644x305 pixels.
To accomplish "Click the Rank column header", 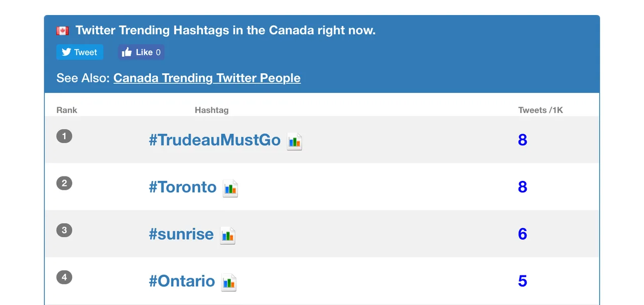I will [x=67, y=110].
